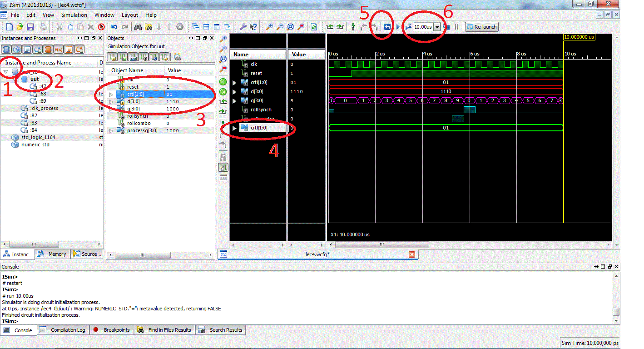Select the uut instance in the tree
644x349 pixels.
(x=35, y=79)
